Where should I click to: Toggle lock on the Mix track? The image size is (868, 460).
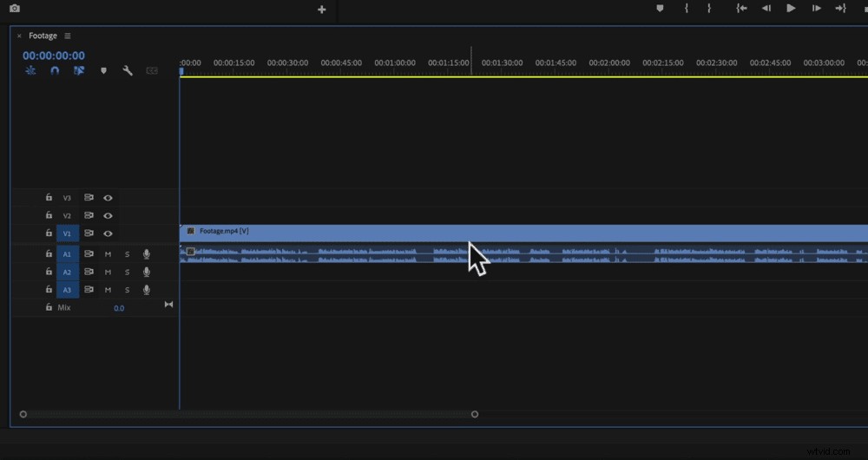point(49,306)
